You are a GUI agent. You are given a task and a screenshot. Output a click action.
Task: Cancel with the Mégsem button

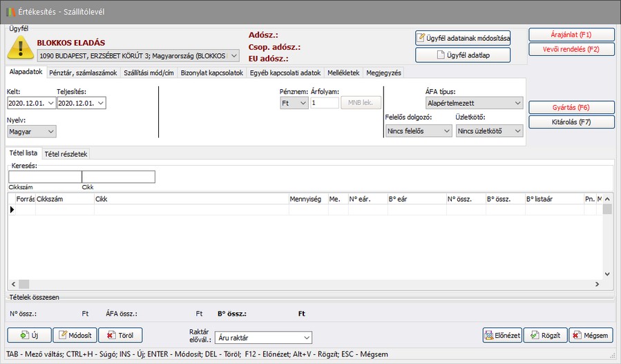[591, 335]
